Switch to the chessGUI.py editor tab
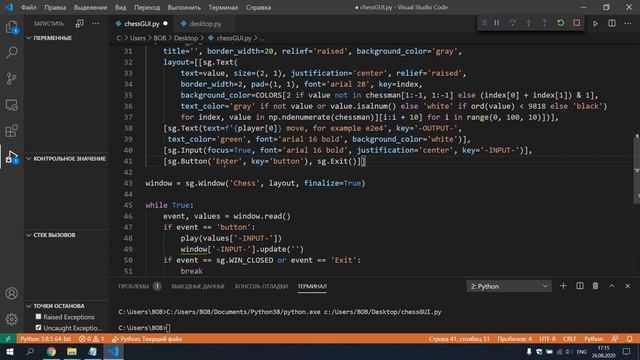 point(141,24)
